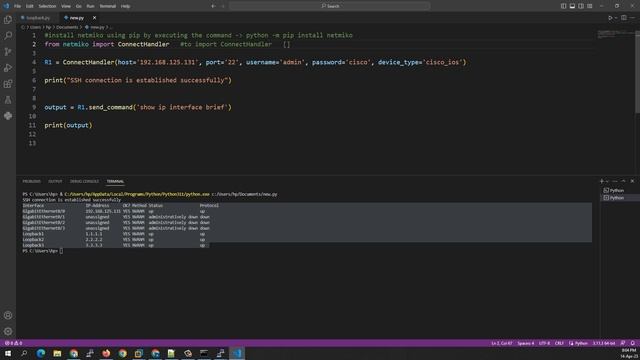Click Ln 2, Col position indicator
The height and width of the screenshot is (360, 640).
pyautogui.click(x=502, y=343)
